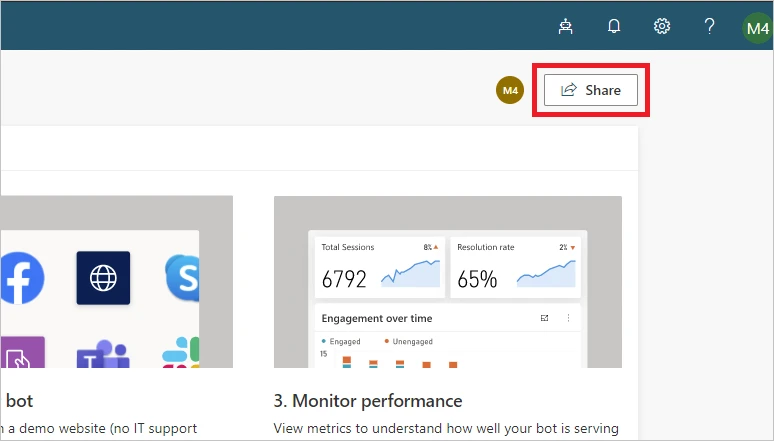Image resolution: width=774 pixels, height=441 pixels.
Task: Expand the Engagement over time chart
Action: pos(544,318)
